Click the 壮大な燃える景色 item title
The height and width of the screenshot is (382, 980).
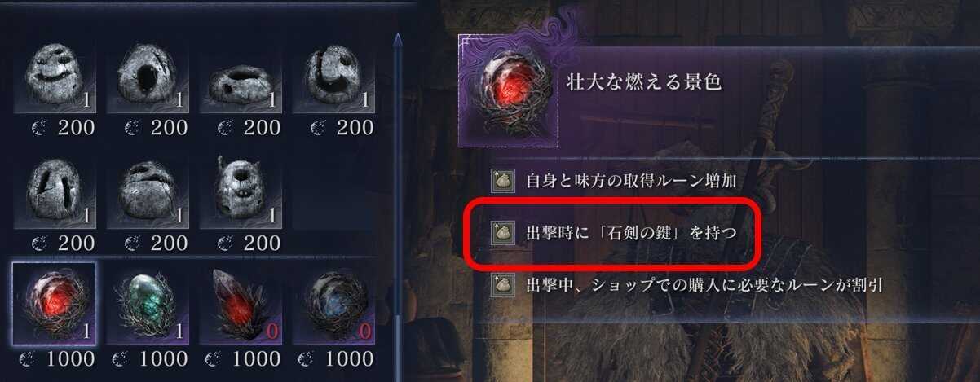(x=644, y=82)
